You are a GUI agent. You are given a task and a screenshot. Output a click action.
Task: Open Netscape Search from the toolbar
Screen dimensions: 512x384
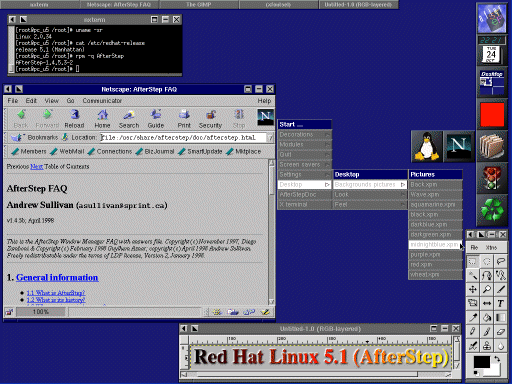point(129,119)
